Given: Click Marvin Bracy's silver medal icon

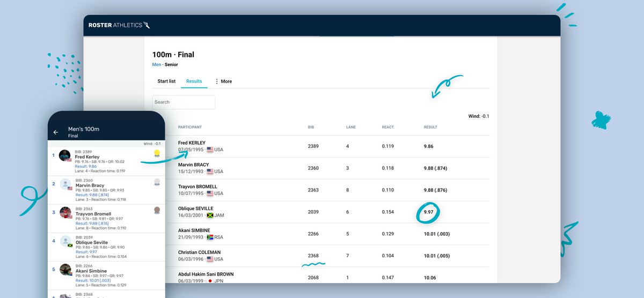Looking at the screenshot, I should pos(157,182).
